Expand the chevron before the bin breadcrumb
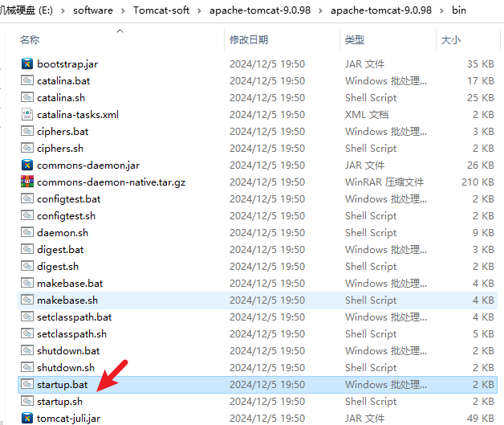This screenshot has height=425, width=504. [441, 10]
